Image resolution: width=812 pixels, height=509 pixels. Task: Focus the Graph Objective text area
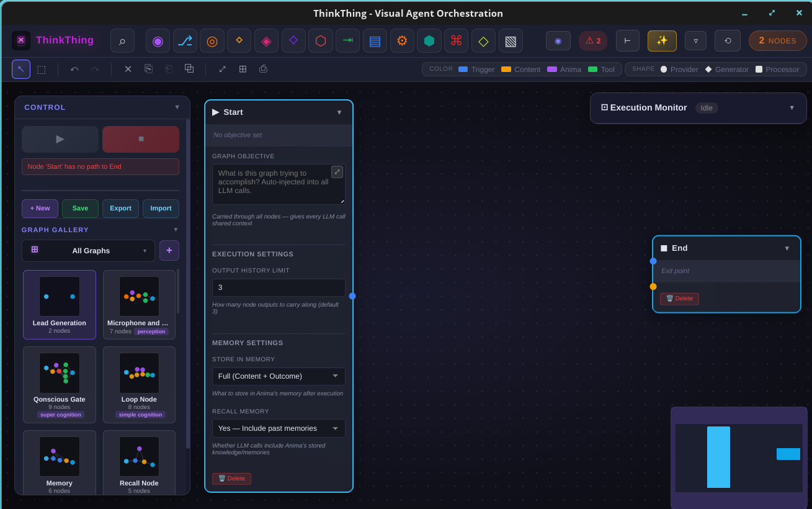[279, 184]
